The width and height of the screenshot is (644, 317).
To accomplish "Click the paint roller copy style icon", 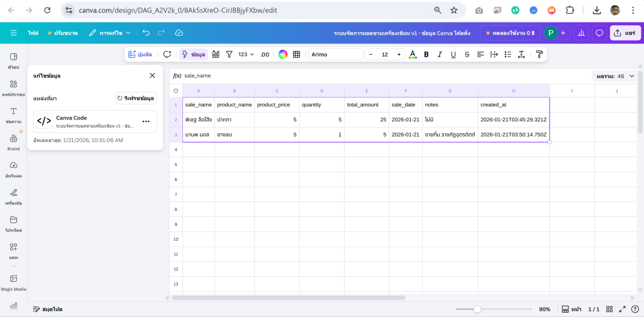I will coord(538,55).
